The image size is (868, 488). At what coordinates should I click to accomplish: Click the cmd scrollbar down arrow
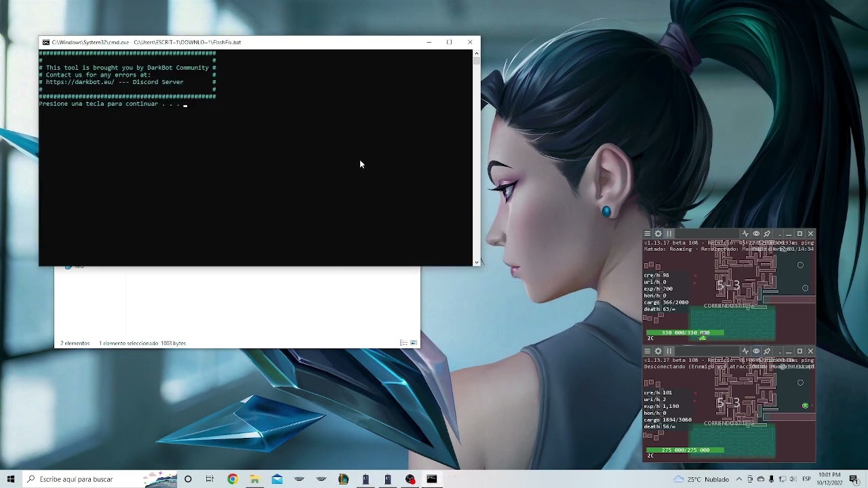[476, 262]
